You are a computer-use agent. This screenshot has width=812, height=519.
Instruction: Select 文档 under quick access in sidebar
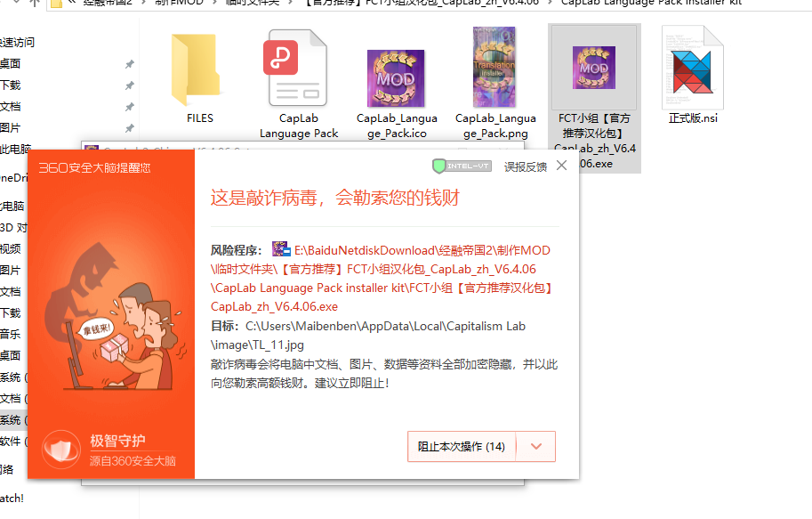[11, 106]
